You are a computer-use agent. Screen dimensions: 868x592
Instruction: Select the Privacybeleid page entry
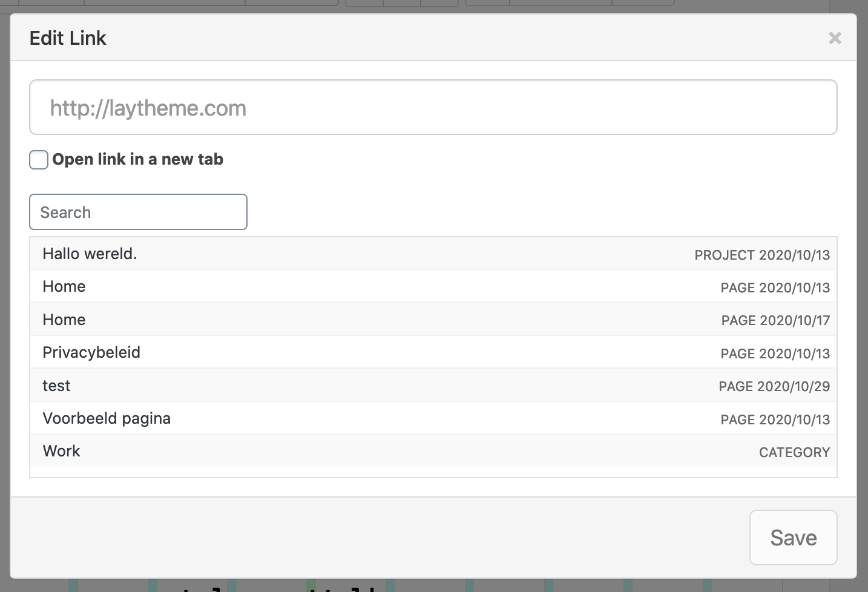(x=91, y=352)
